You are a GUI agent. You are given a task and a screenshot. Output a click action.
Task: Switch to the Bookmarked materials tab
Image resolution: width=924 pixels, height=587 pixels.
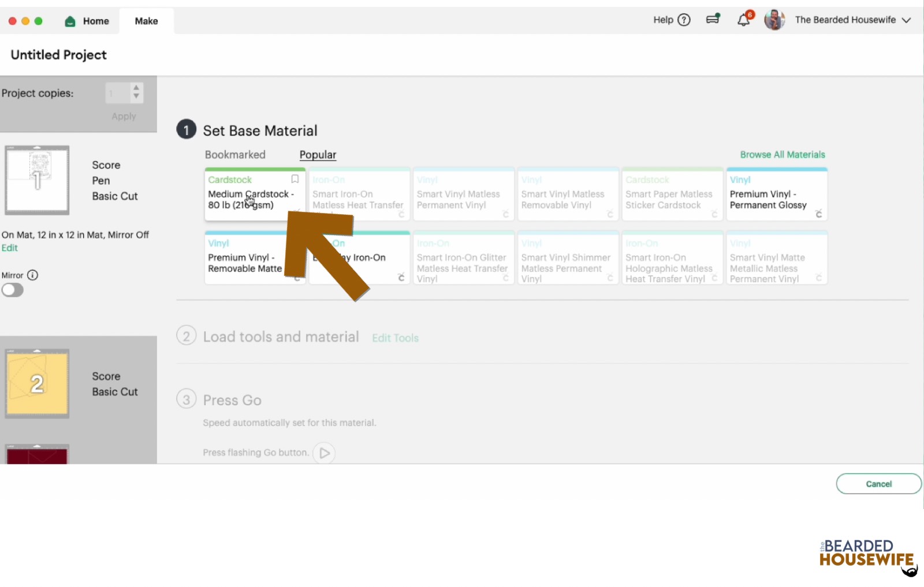click(234, 154)
